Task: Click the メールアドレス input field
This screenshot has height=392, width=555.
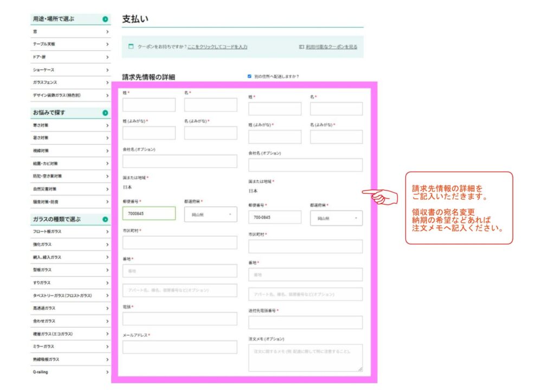Action: (x=179, y=347)
